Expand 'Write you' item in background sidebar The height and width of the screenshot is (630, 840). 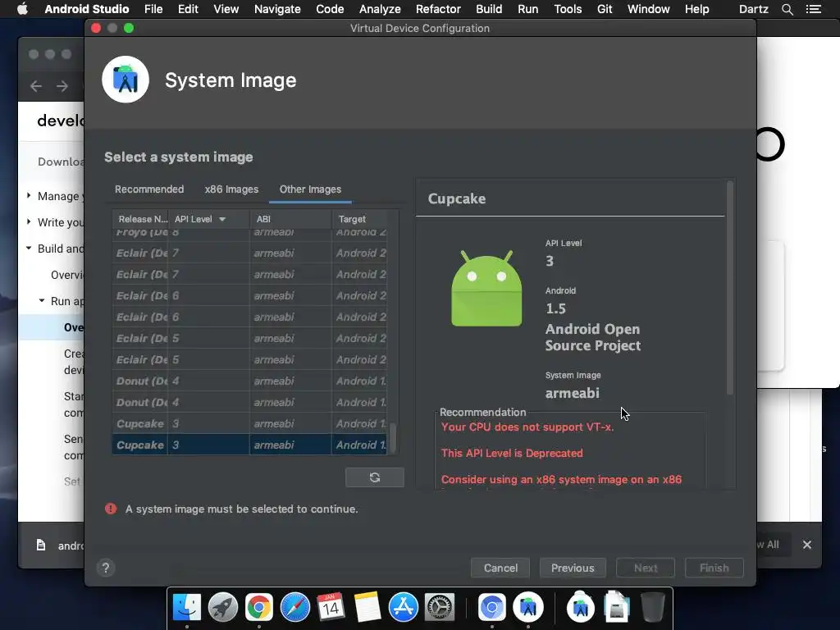tap(29, 221)
